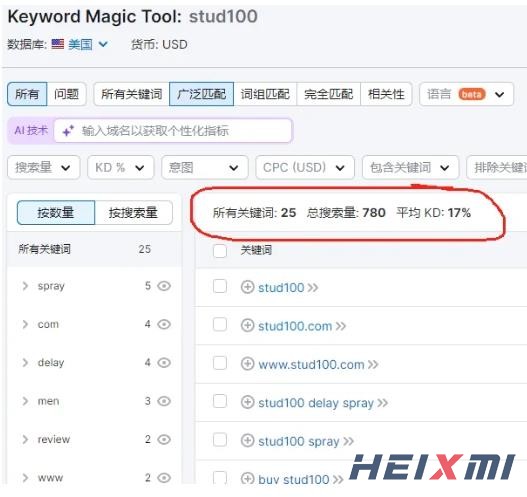
Task: Select the 相关性 tab
Action: (x=386, y=94)
